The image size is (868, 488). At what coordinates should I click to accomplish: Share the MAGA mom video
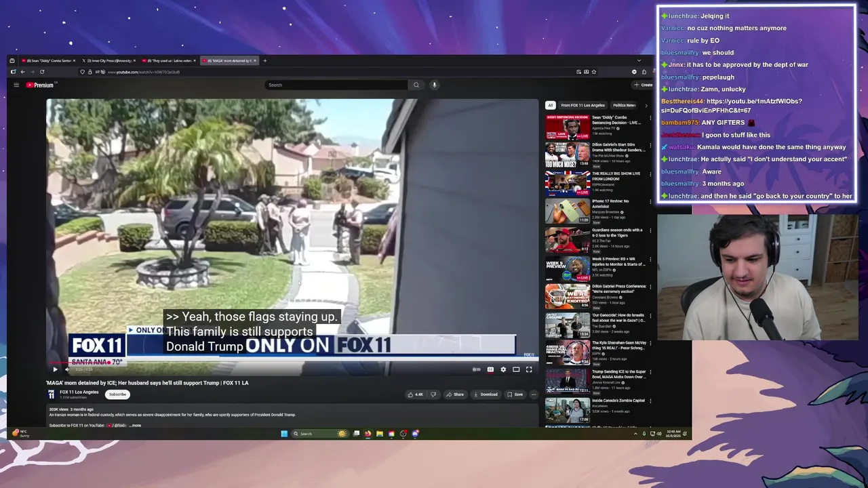coord(455,394)
